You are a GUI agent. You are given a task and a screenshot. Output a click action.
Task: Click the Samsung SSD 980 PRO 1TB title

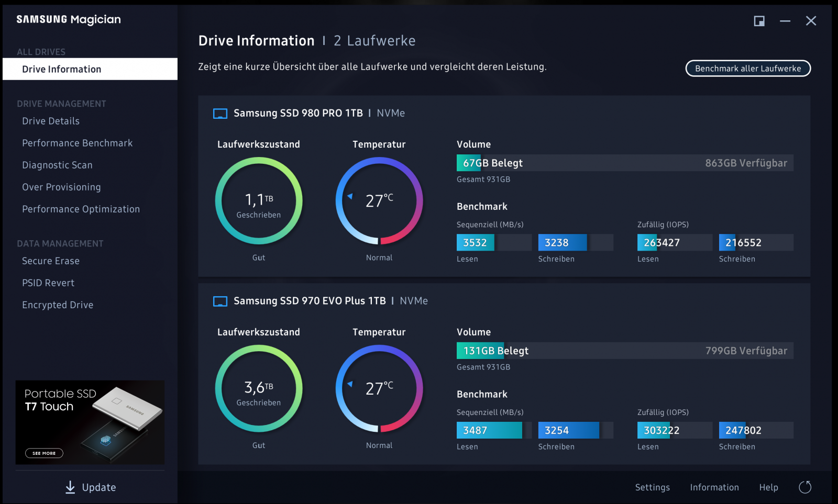(x=298, y=113)
